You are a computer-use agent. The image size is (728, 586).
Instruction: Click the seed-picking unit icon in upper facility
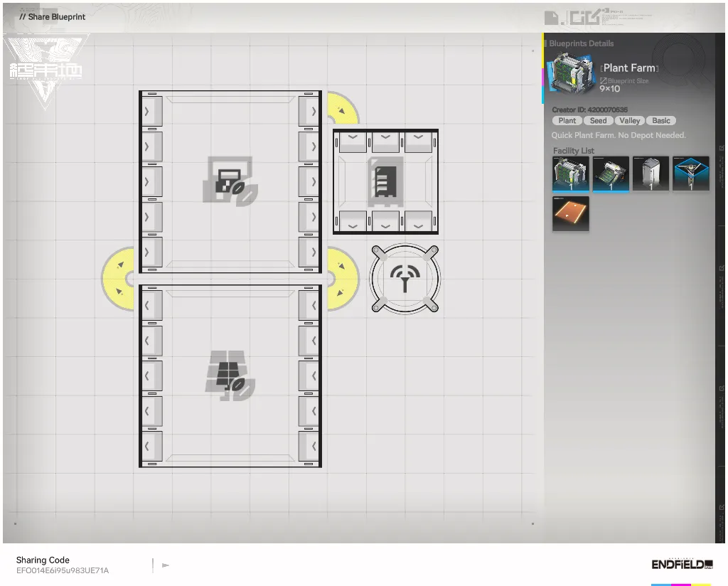pos(230,181)
